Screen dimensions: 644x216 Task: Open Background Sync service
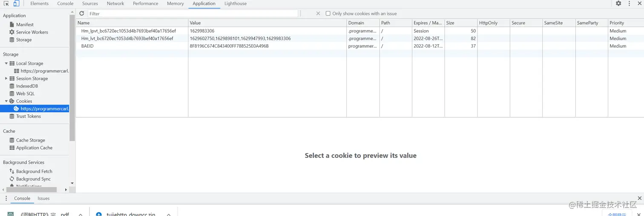coord(33,179)
